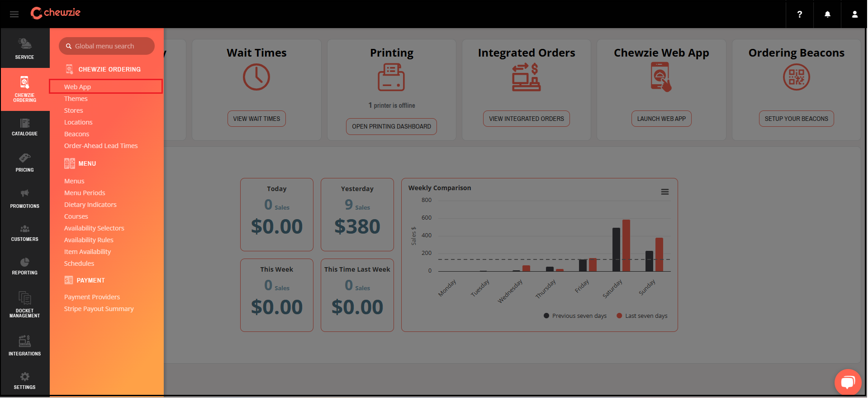Click the Wait Times clock icon
This screenshot has height=398, width=868.
click(x=256, y=77)
